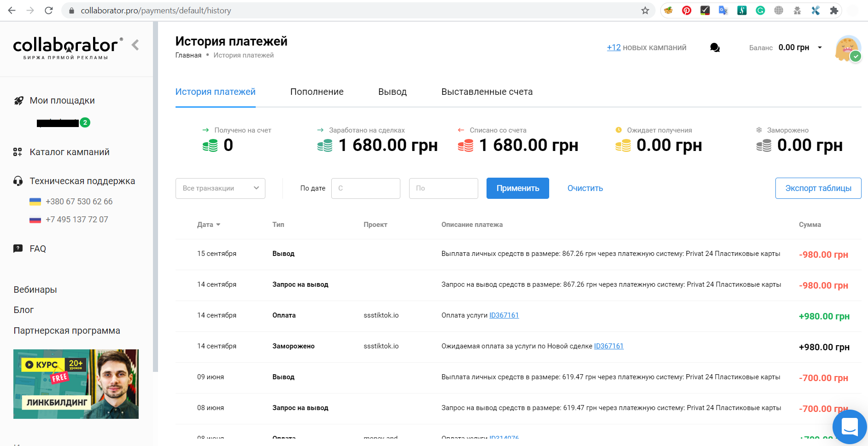Click the user avatar profile picture
868x446 pixels.
(x=847, y=48)
